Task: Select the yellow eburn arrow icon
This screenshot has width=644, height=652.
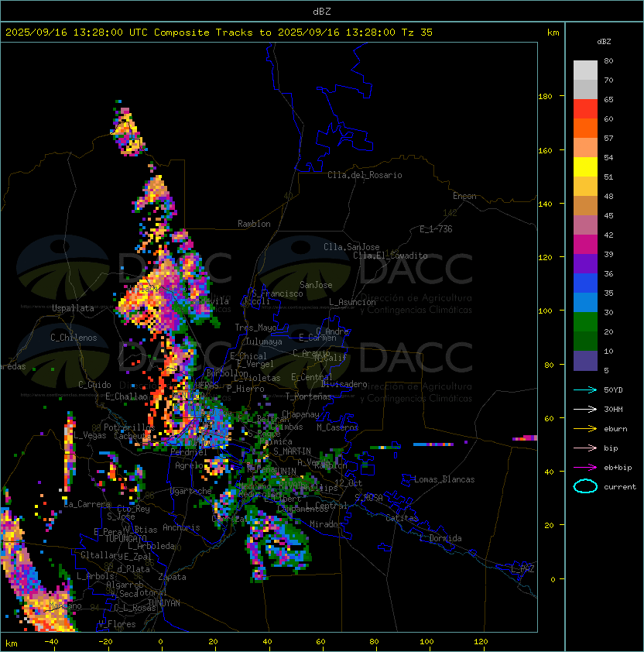Action: click(x=585, y=429)
